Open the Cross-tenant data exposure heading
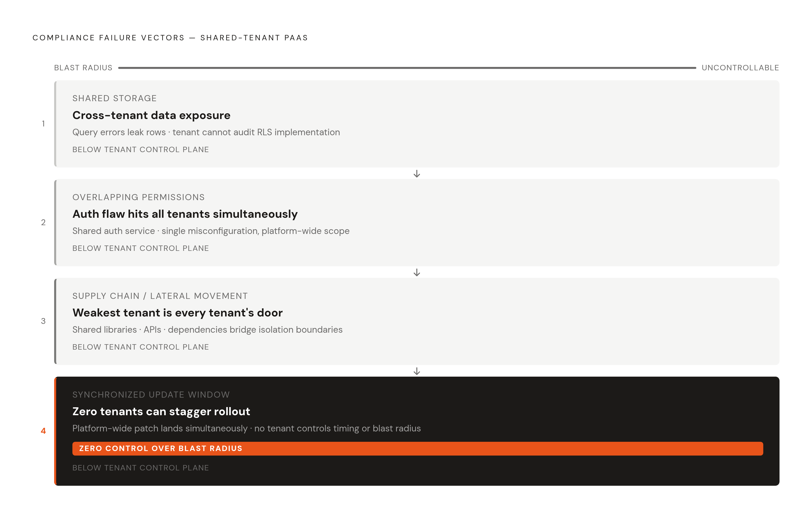 point(151,115)
